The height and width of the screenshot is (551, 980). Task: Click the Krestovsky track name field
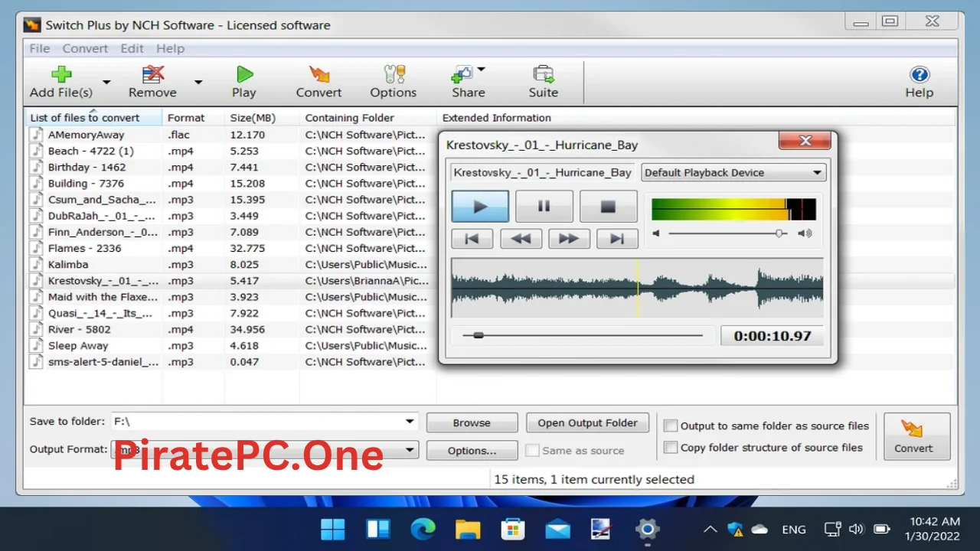543,173
